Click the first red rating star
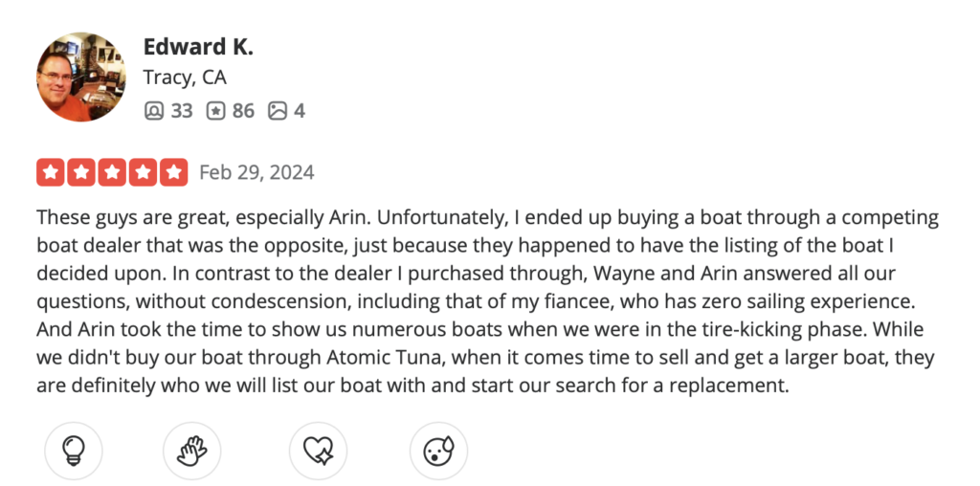Viewport: 980px width, 486px height. point(51,173)
